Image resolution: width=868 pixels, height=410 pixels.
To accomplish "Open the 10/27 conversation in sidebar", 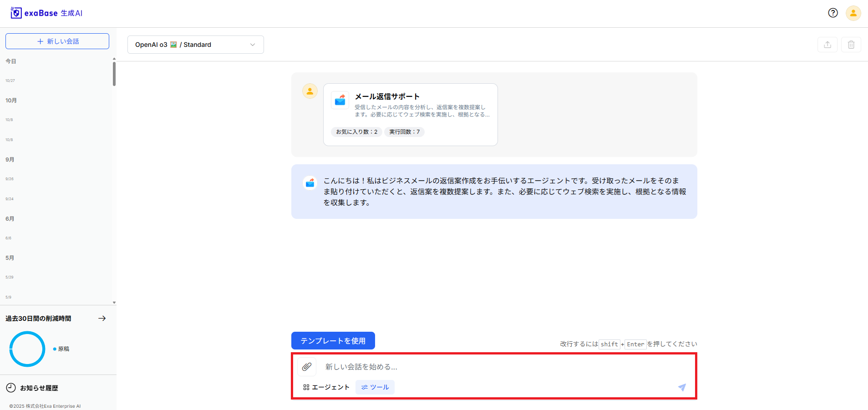I will click(10, 81).
